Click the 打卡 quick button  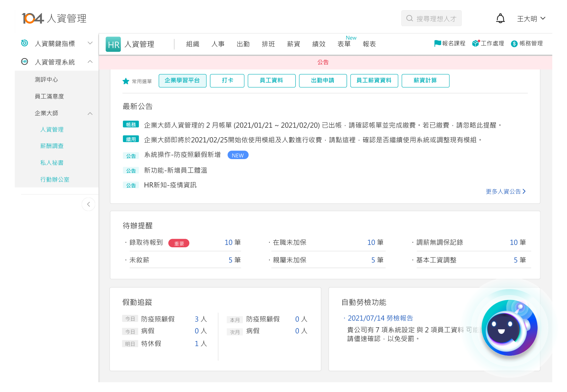click(227, 81)
